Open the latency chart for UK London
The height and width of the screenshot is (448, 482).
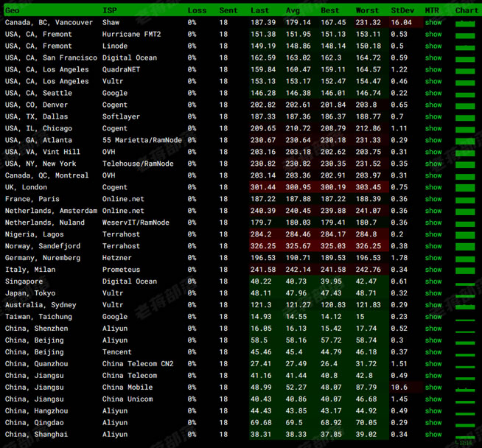click(x=465, y=188)
